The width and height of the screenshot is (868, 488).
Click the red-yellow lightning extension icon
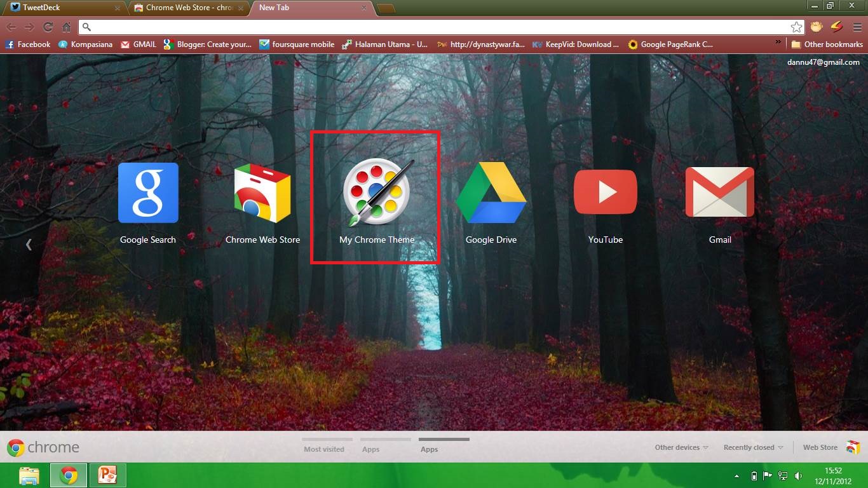click(836, 27)
